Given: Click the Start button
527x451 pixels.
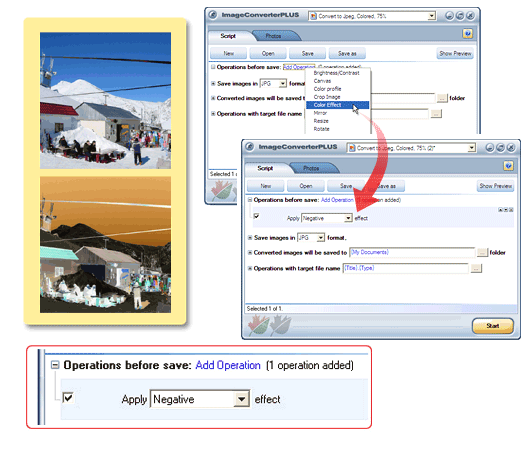Looking at the screenshot, I should [493, 326].
